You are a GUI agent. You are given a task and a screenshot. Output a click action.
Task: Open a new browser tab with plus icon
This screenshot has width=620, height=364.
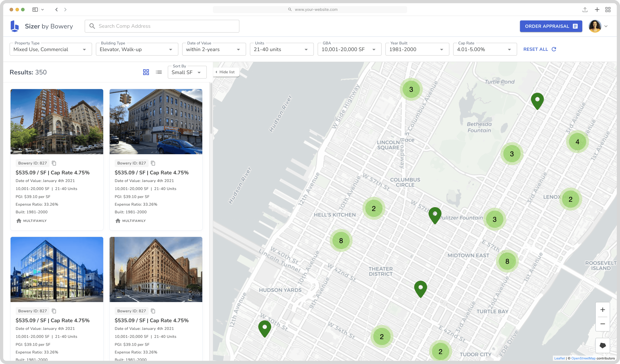click(x=597, y=10)
